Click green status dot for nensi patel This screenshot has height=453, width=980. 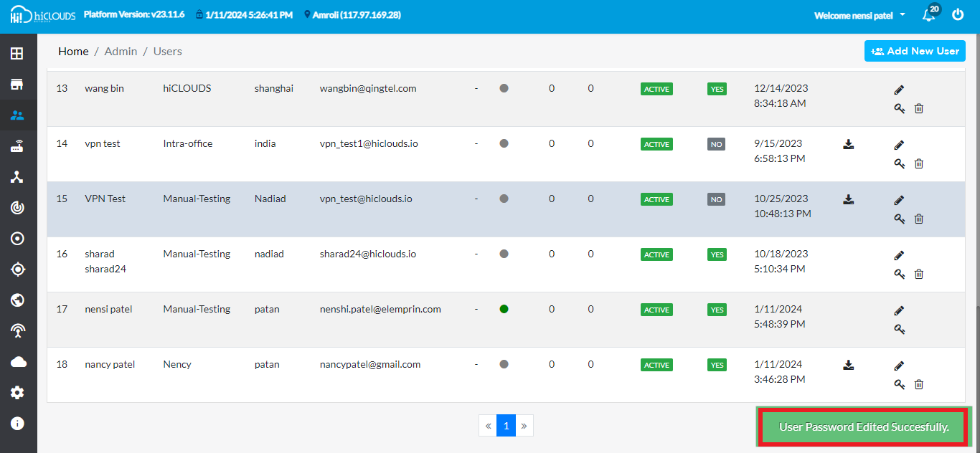pyautogui.click(x=504, y=309)
